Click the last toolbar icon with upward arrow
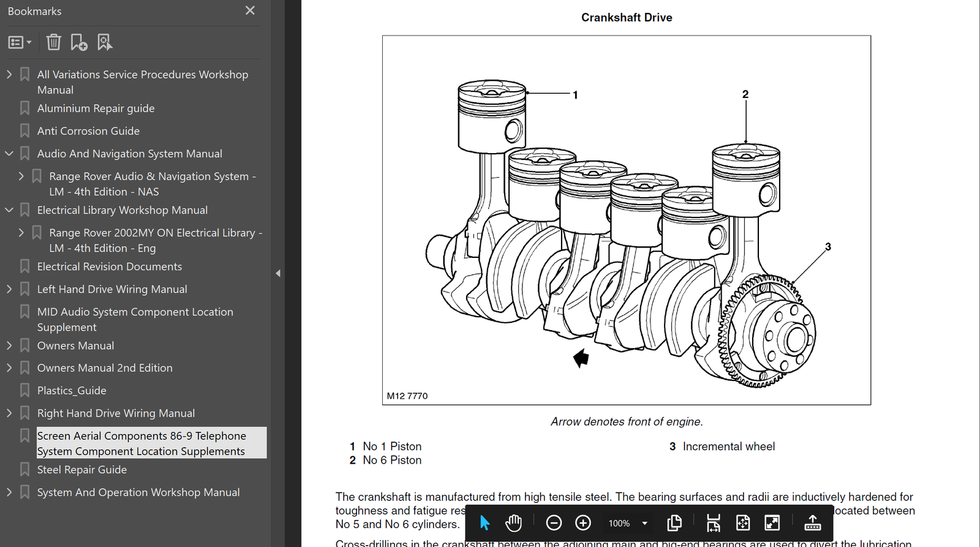The height and width of the screenshot is (547, 980). (x=813, y=522)
